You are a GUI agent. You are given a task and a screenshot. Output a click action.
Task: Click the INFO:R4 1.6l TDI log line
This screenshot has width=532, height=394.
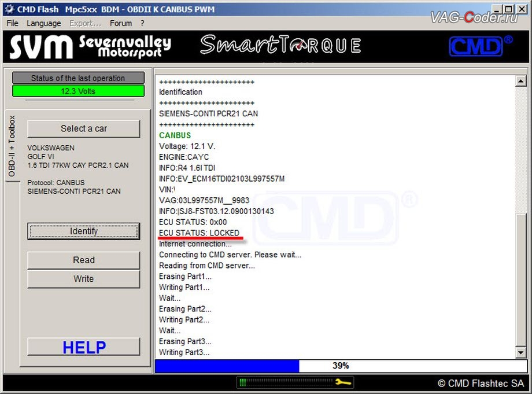click(187, 168)
